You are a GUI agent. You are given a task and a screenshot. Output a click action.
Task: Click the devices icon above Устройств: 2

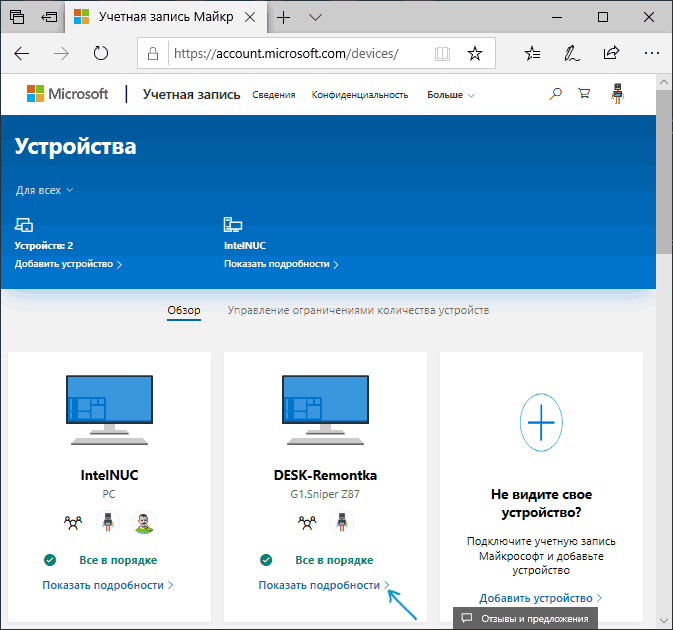coord(24,224)
